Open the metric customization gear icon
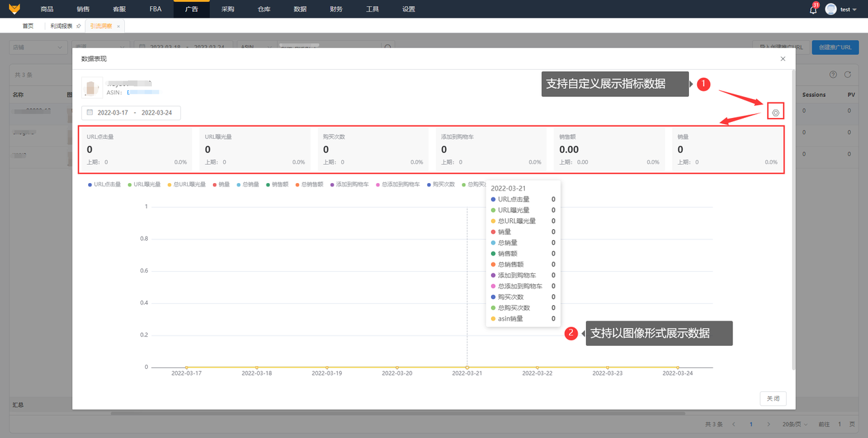The height and width of the screenshot is (438, 868). pos(776,113)
